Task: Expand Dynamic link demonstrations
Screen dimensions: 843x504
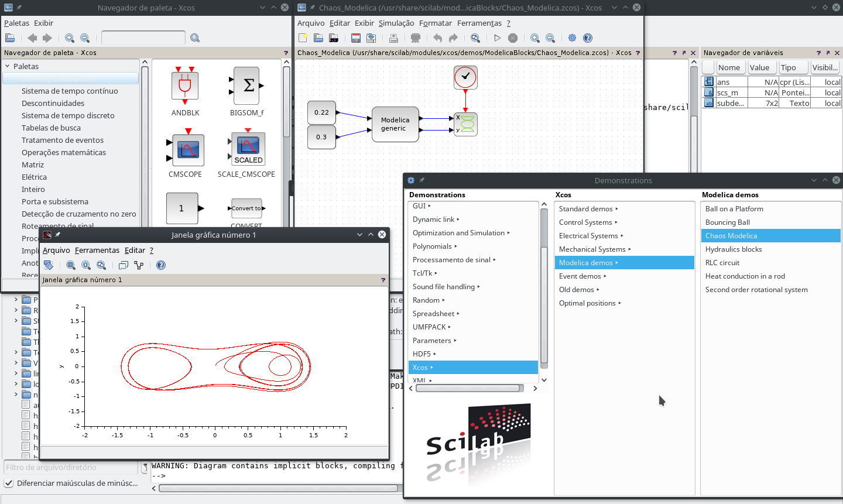Action: [x=436, y=220]
